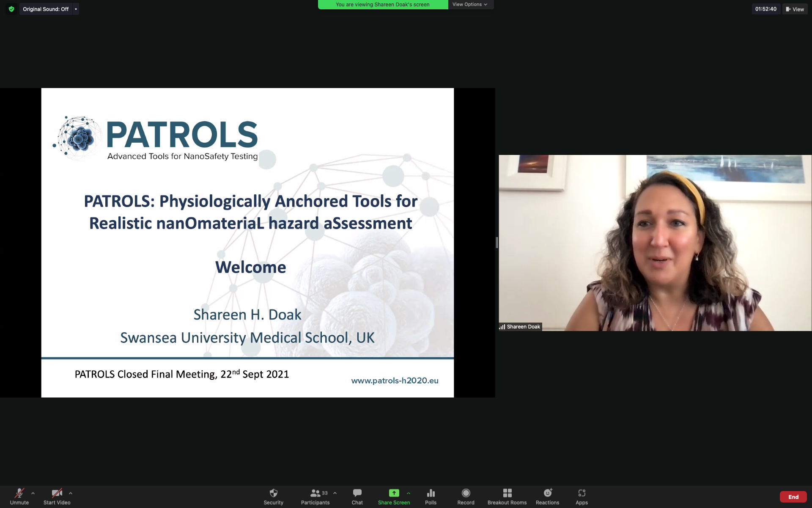This screenshot has width=812, height=508.
Task: Click the 'Swansea University Medical School, UK' text
Action: point(247,337)
